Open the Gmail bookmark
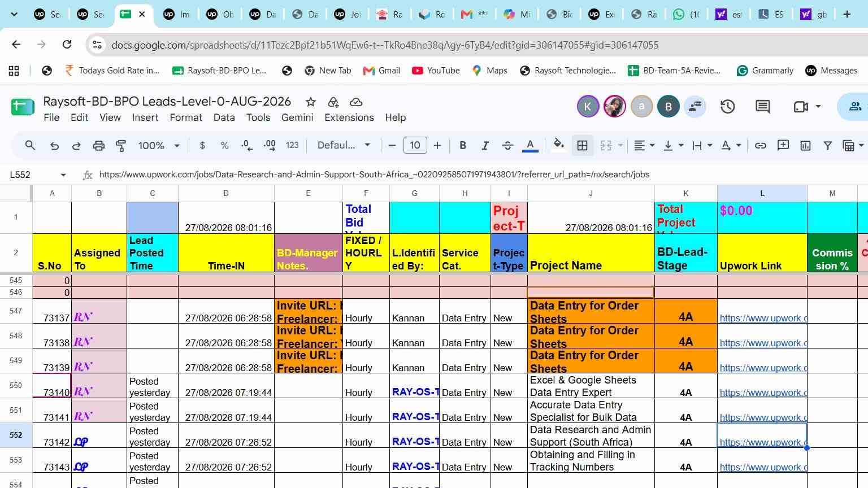The width and height of the screenshot is (868, 488). (381, 71)
